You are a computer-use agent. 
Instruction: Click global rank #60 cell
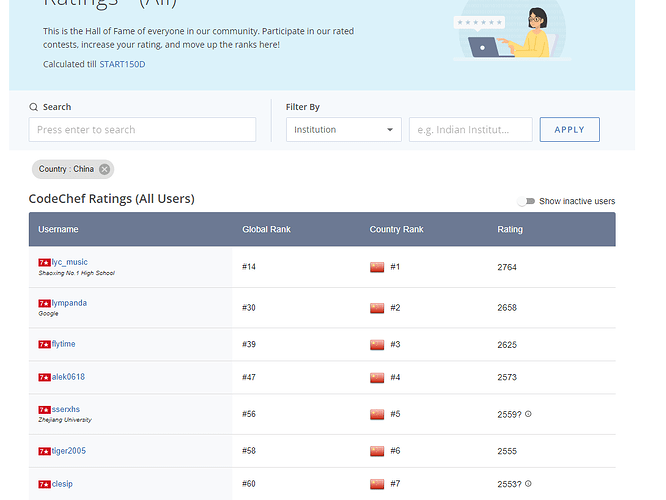tap(249, 483)
